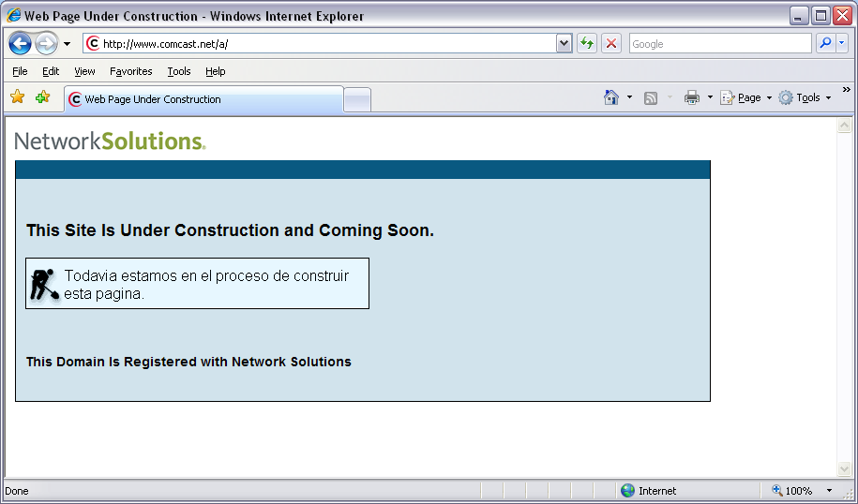Minimize the Internet Explorer window
Viewport: 858px width, 504px height.
pyautogui.click(x=799, y=16)
